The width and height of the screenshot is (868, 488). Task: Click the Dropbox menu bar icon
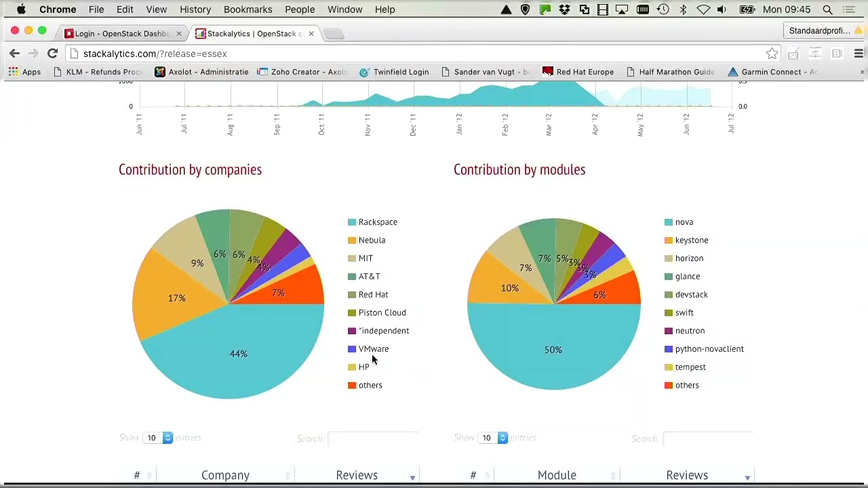tap(564, 9)
